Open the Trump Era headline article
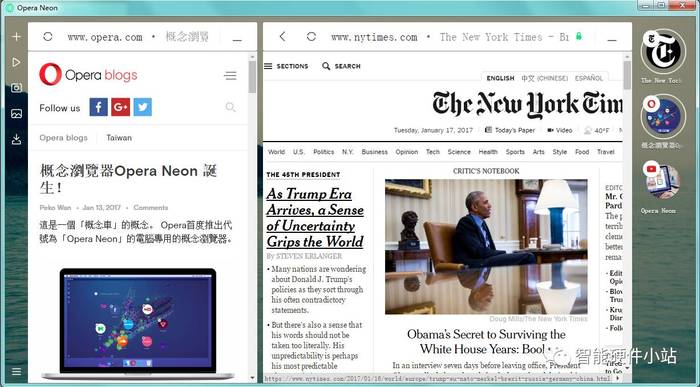700x387 pixels. pyautogui.click(x=315, y=218)
